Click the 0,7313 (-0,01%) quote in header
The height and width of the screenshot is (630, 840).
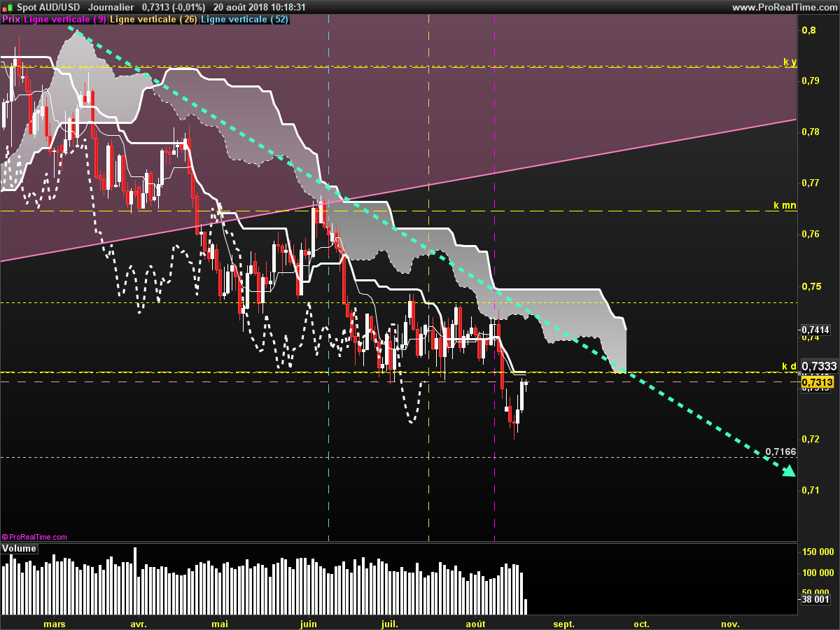[x=174, y=7]
